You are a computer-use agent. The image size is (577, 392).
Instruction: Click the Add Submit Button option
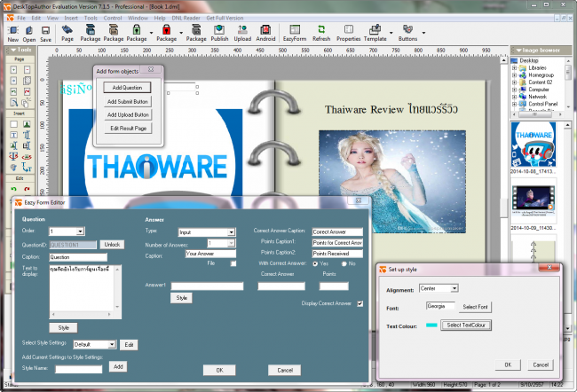click(127, 101)
